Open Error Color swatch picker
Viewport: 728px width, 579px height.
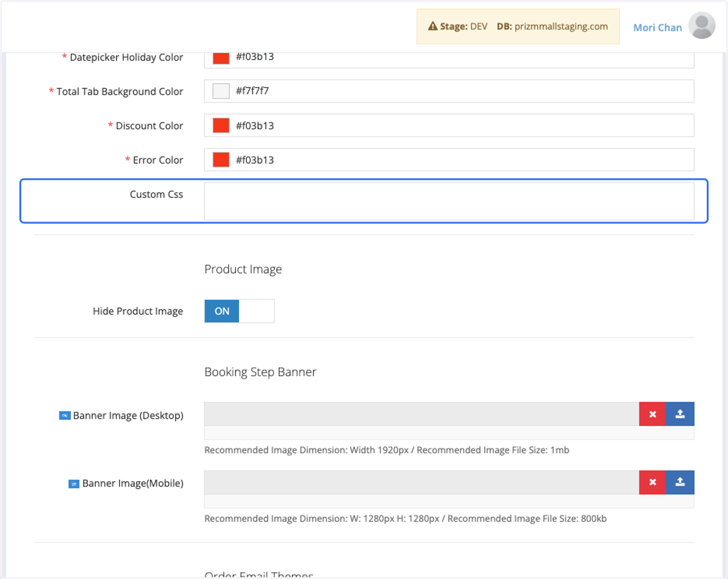click(x=221, y=160)
